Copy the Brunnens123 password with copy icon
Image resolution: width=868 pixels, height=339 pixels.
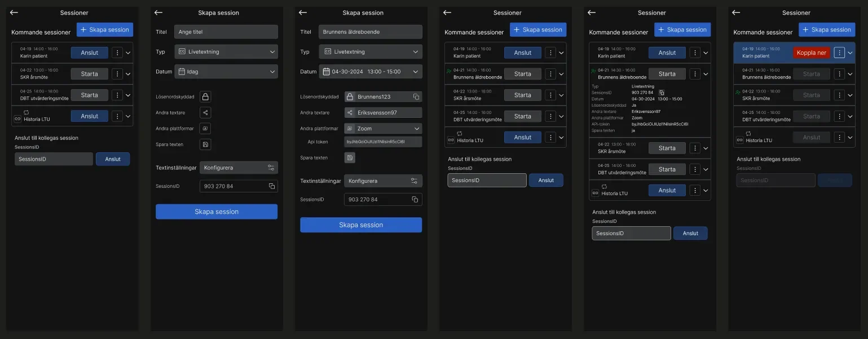pyautogui.click(x=416, y=97)
